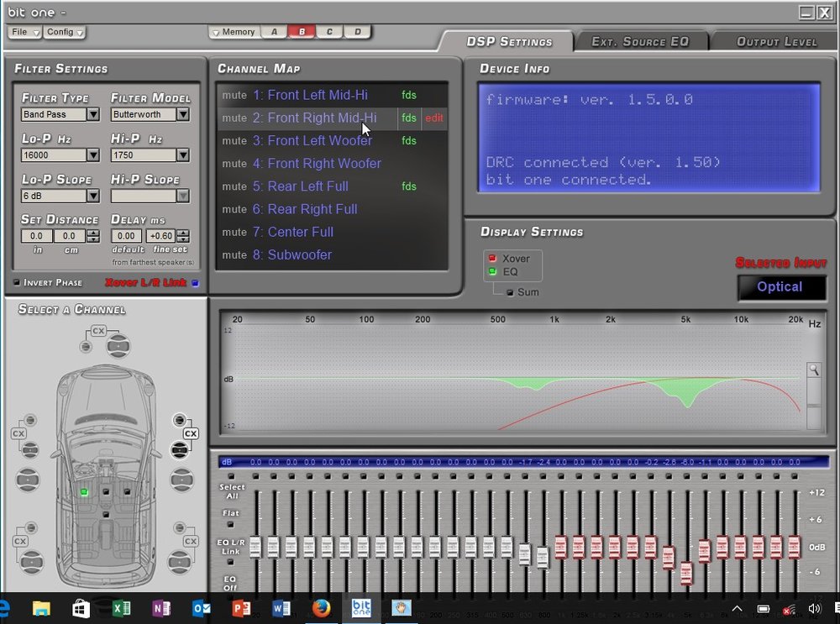The width and height of the screenshot is (840, 624).
Task: Click the delay fine set +0.60 field
Action: pos(160,236)
